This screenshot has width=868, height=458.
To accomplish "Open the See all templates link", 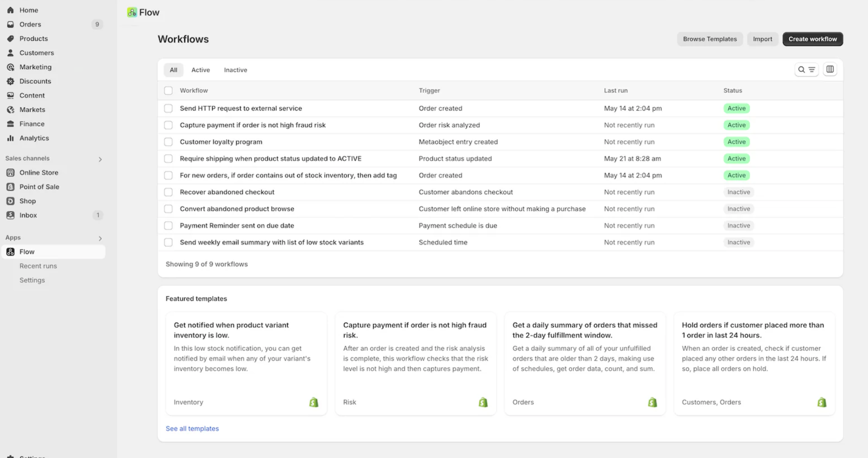I will [192, 429].
